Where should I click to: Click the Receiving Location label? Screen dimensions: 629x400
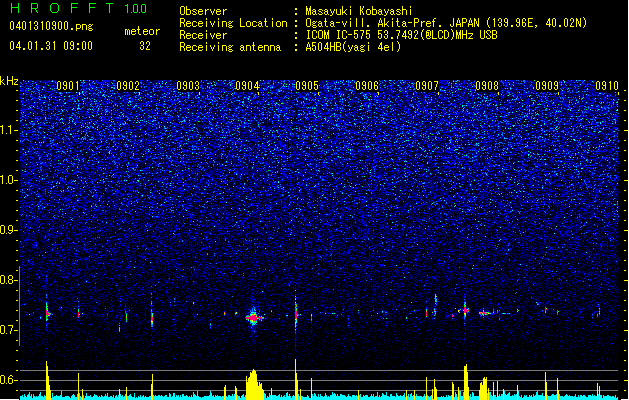click(233, 23)
